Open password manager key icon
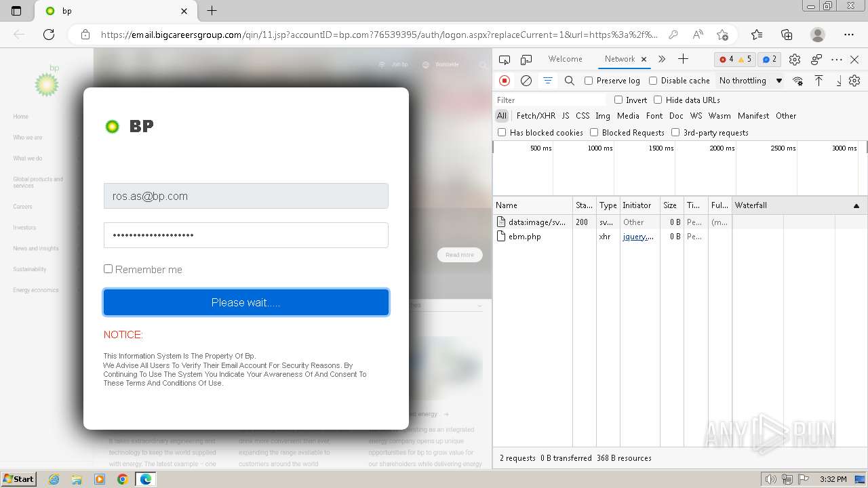868x488 pixels. 673,35
